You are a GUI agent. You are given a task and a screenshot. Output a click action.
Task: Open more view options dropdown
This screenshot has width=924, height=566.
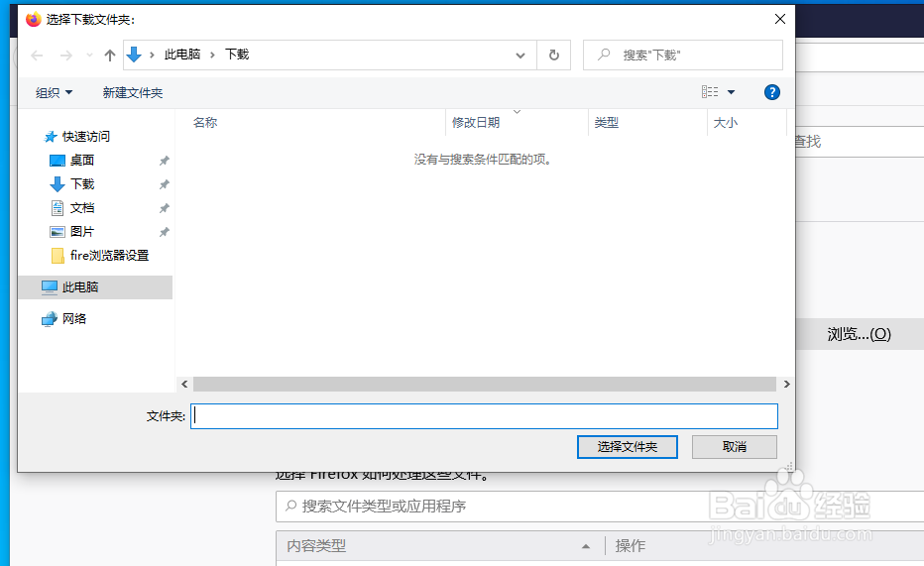[x=732, y=92]
